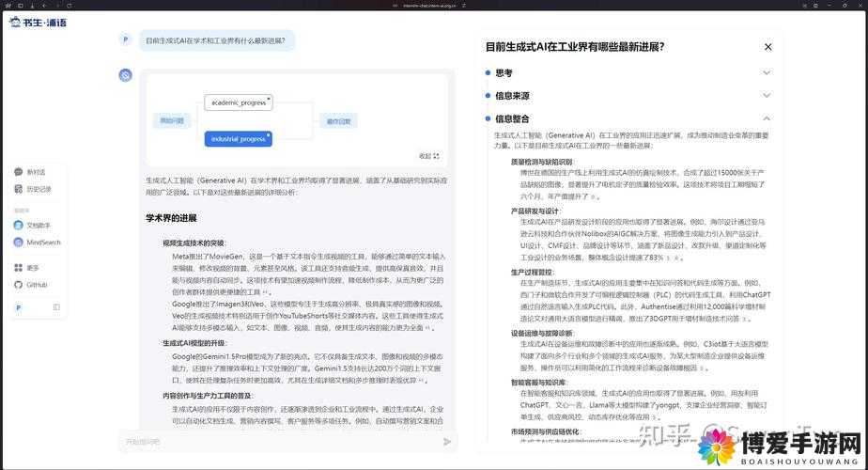
Task: Click the 生成式AI模型的升级 subheading
Action: coord(194,343)
